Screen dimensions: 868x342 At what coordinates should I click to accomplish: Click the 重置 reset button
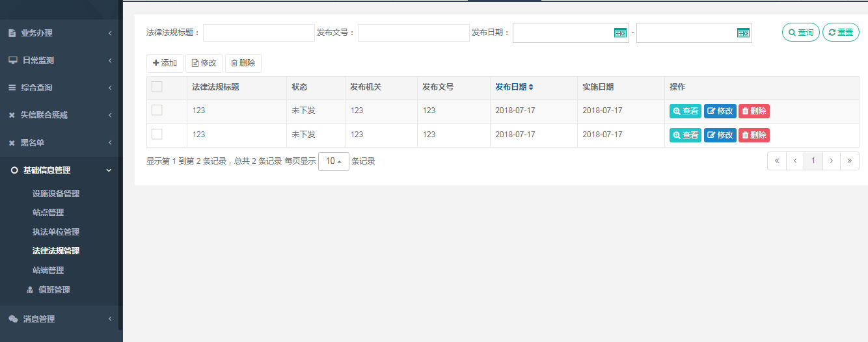click(x=841, y=33)
